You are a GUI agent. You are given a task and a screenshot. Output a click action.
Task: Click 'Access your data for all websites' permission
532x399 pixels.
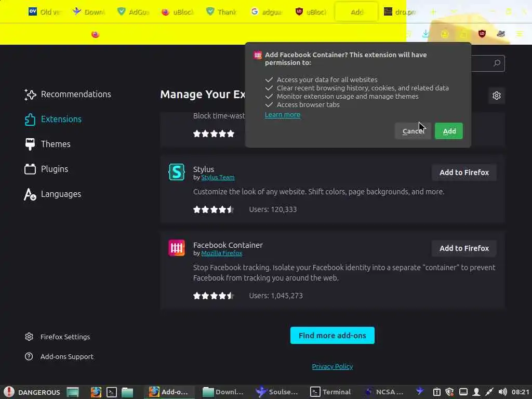[327, 79]
